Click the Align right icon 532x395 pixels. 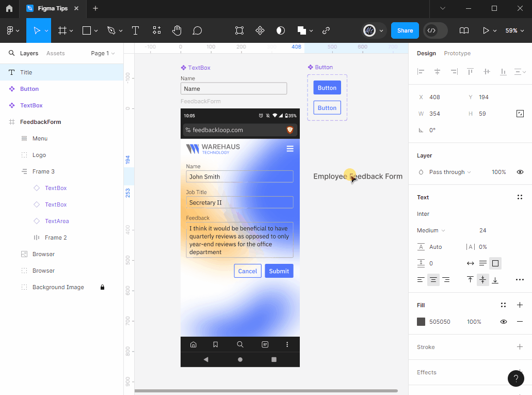coord(454,72)
